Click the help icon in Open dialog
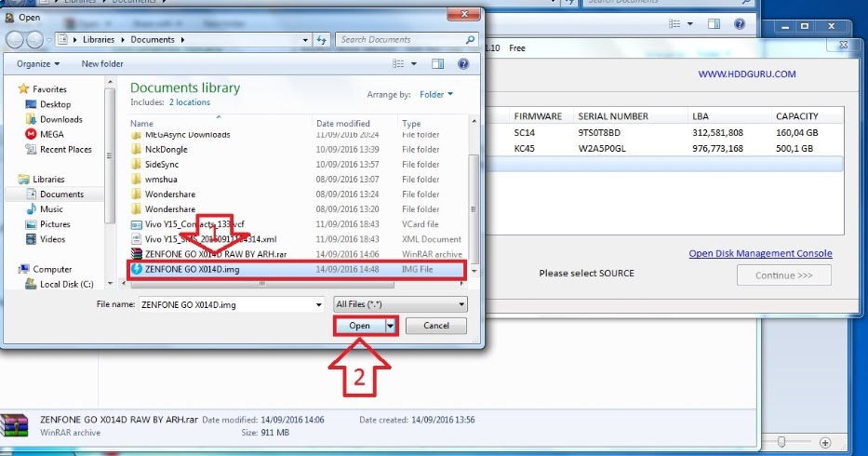 point(463,63)
